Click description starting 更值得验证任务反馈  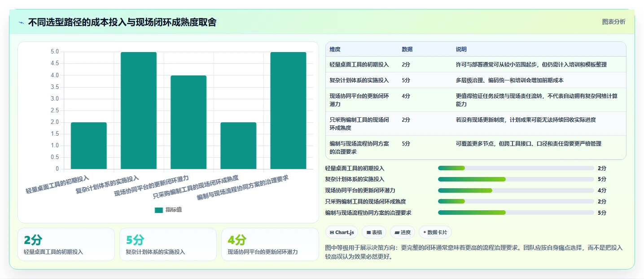[538, 100]
